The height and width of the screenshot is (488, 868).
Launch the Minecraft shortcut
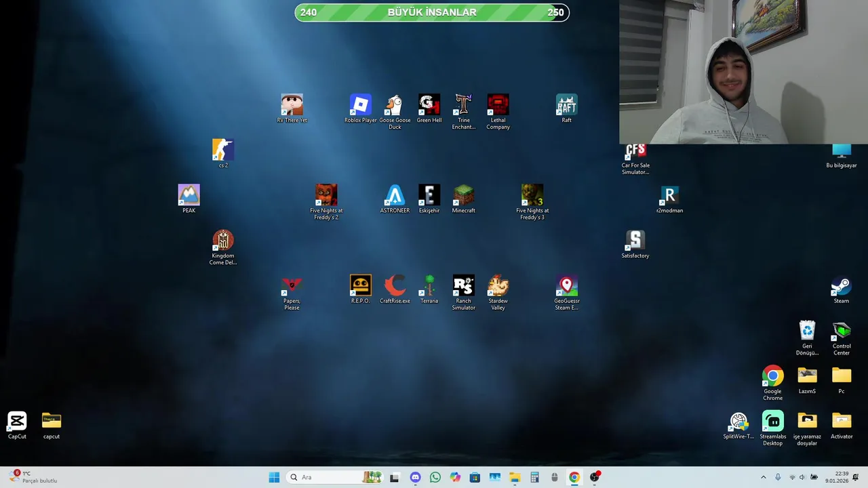464,199
